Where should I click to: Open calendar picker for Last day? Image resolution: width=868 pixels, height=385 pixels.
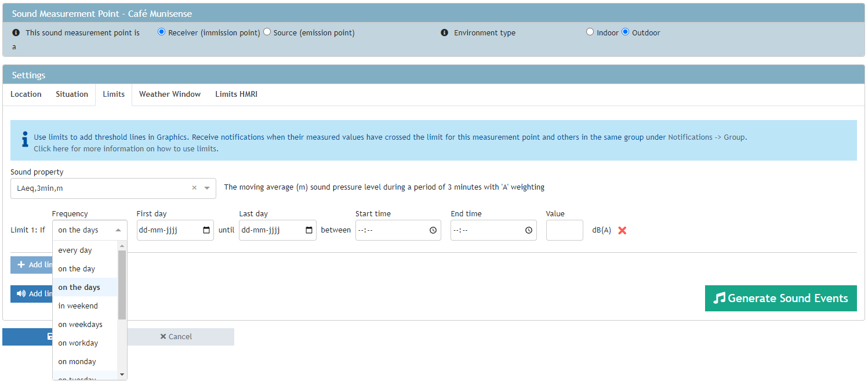coord(309,230)
